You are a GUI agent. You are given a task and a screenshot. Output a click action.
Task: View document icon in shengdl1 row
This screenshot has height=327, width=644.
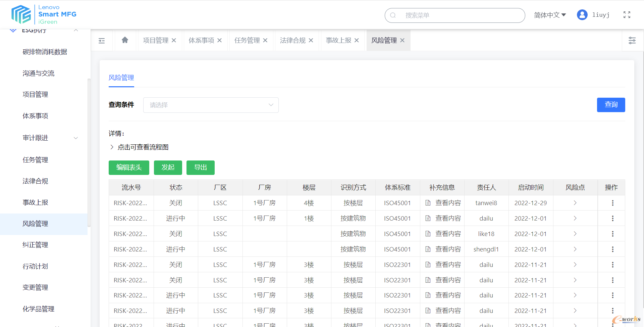[x=428, y=249]
